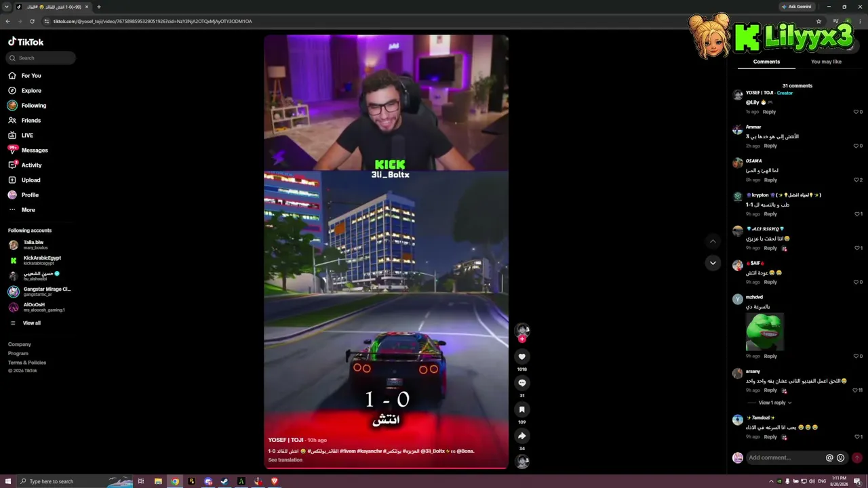Go to the For You feed
This screenshot has height=488, width=868.
tap(24, 76)
